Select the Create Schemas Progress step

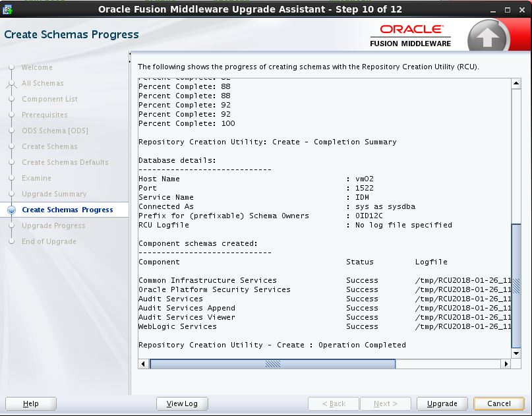(67, 210)
